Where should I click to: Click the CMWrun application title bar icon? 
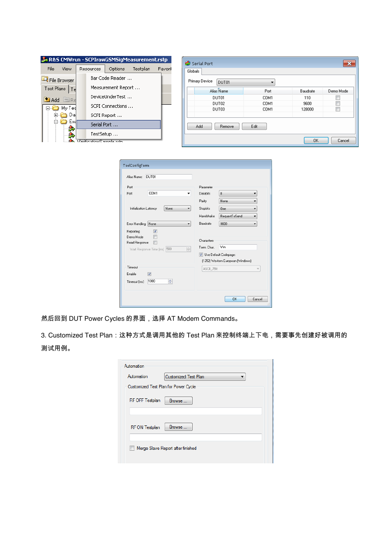(45, 60)
